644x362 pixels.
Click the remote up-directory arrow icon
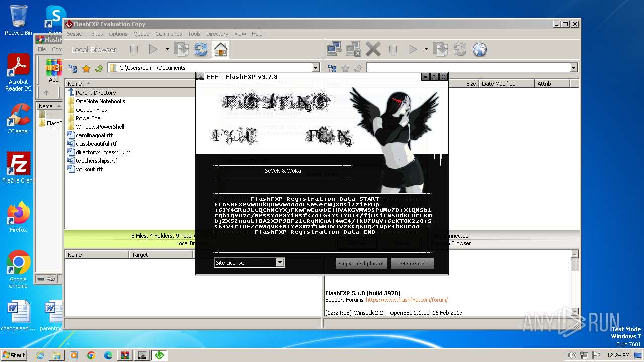coord(358,68)
